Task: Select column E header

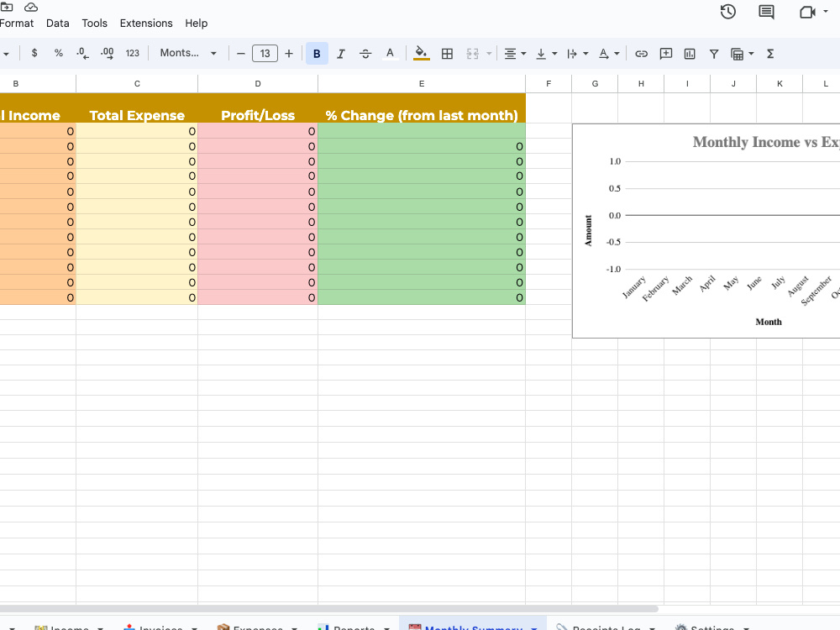Action: (x=422, y=83)
